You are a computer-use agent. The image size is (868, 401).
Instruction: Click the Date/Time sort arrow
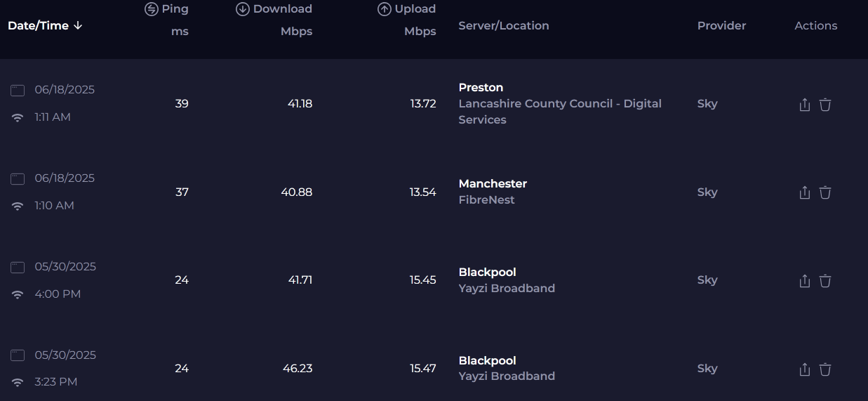[78, 26]
